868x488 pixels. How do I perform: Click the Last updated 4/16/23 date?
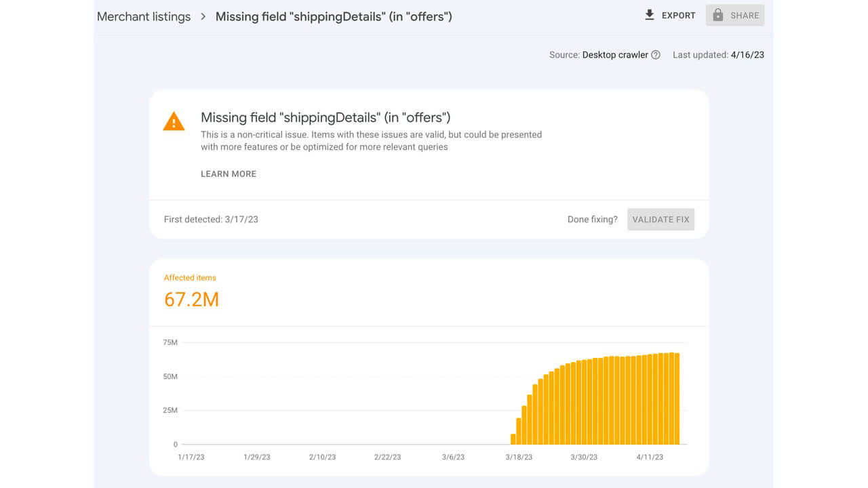(x=747, y=55)
